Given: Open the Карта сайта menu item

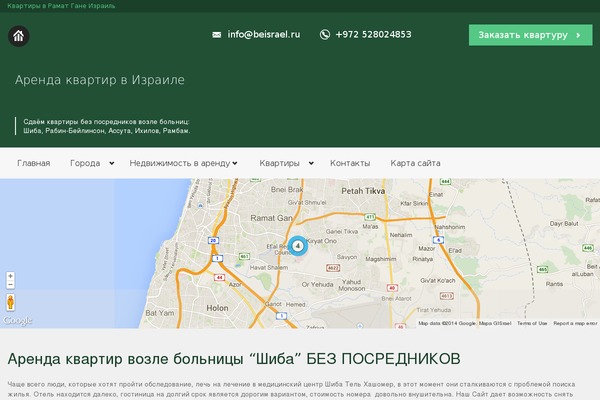Looking at the screenshot, I should click(x=415, y=163).
